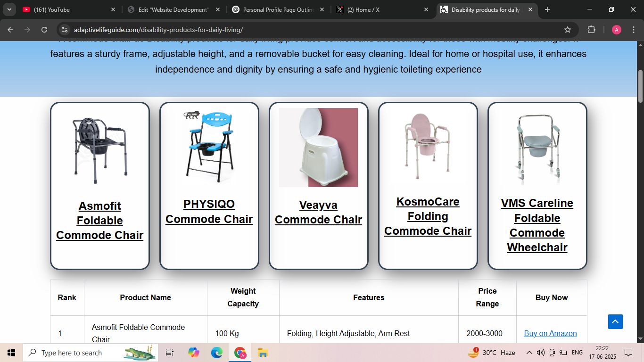644x362 pixels.
Task: Close the Disability products tab
Action: click(530, 9)
